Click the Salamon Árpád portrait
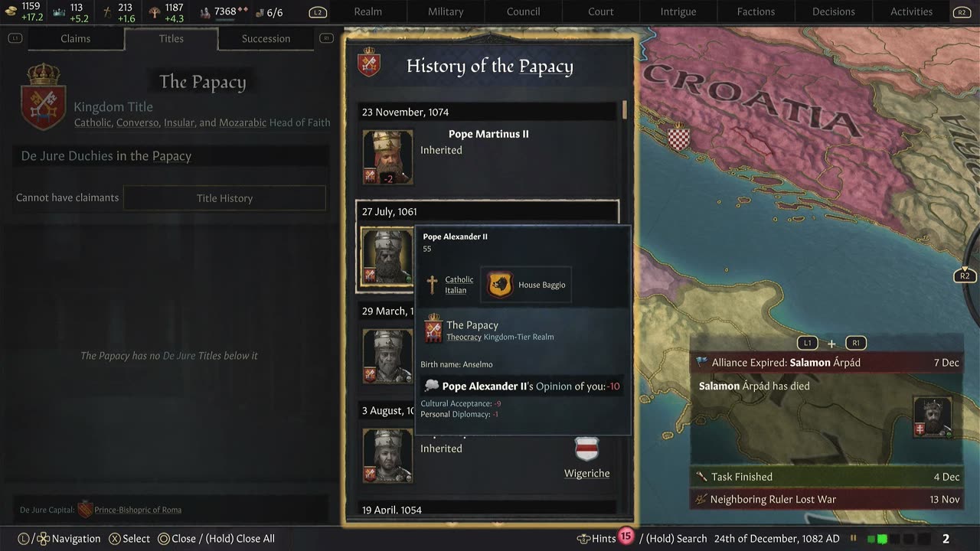 [933, 417]
